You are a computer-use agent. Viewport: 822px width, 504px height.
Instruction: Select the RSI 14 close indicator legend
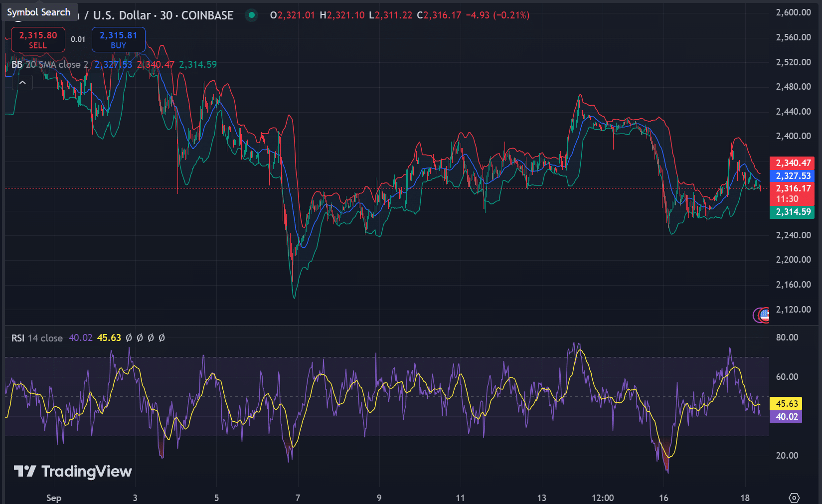click(37, 338)
